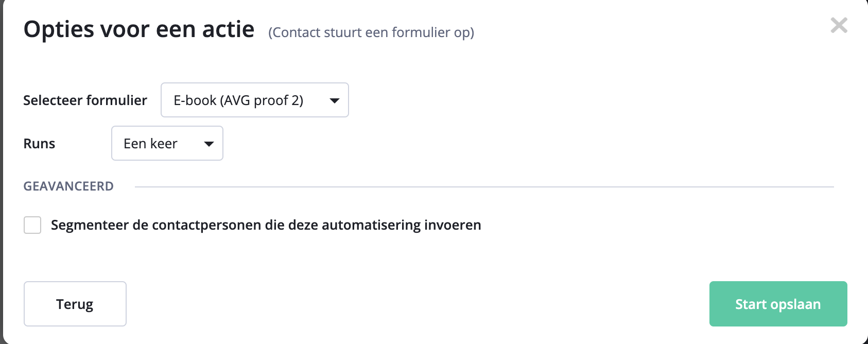
Task: Click the Terug button
Action: (x=75, y=304)
